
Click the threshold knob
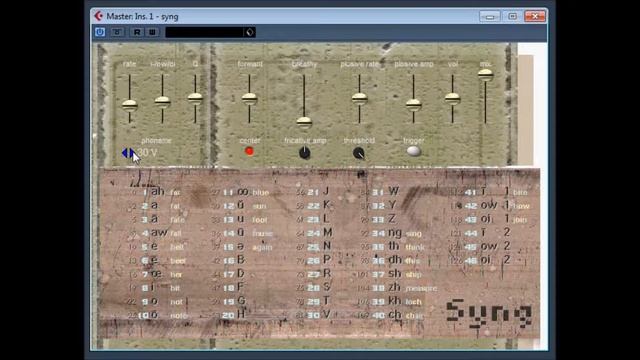click(358, 153)
